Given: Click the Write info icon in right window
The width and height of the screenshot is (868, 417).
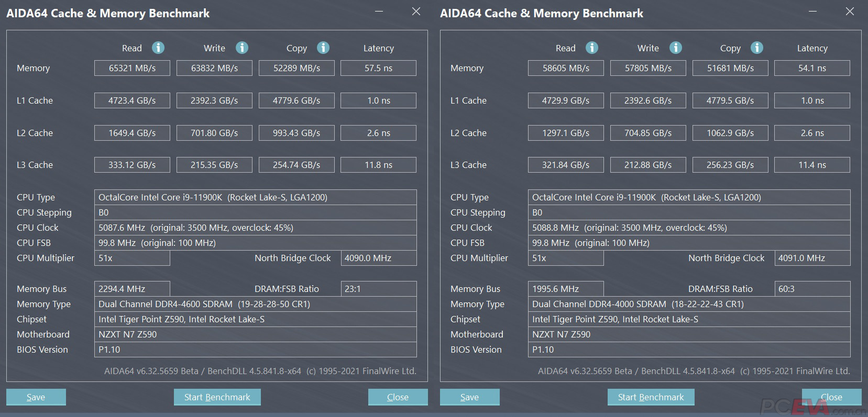Looking at the screenshot, I should click(676, 48).
